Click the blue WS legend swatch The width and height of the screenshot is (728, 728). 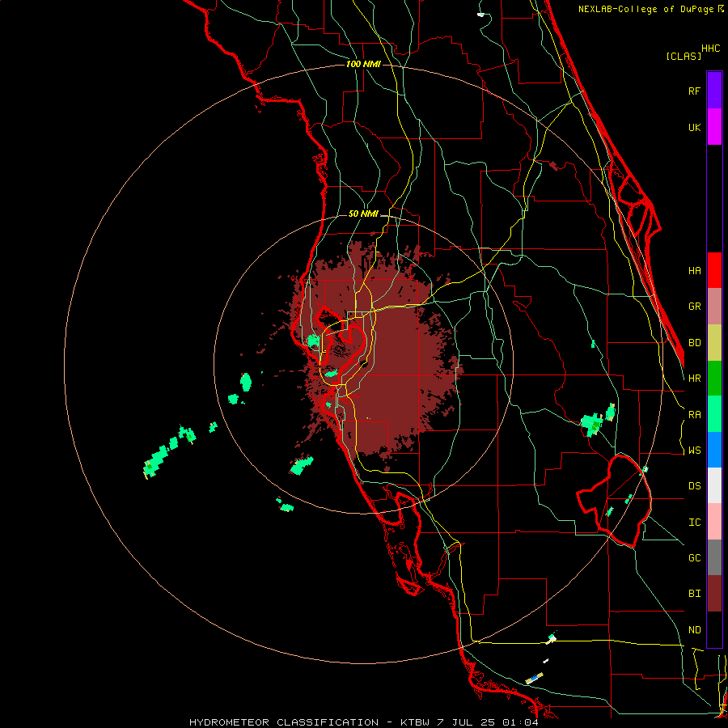tap(714, 450)
